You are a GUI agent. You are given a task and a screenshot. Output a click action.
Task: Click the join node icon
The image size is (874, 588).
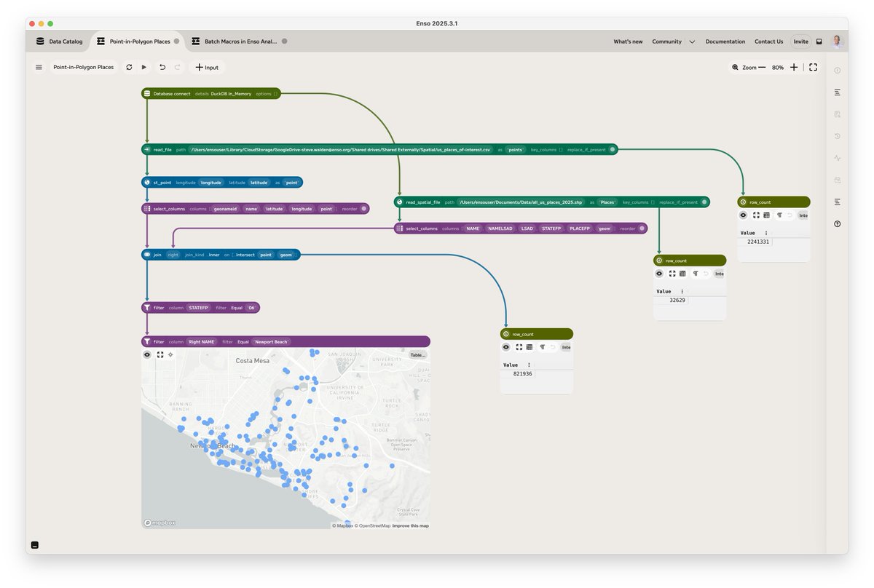[x=147, y=255]
